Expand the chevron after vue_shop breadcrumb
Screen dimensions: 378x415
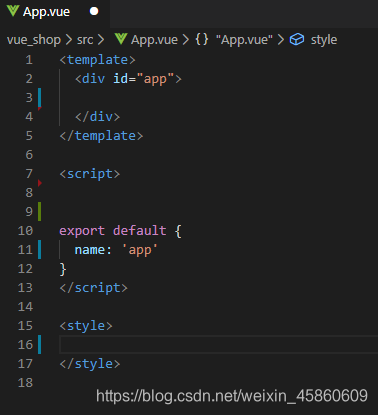click(x=69, y=40)
